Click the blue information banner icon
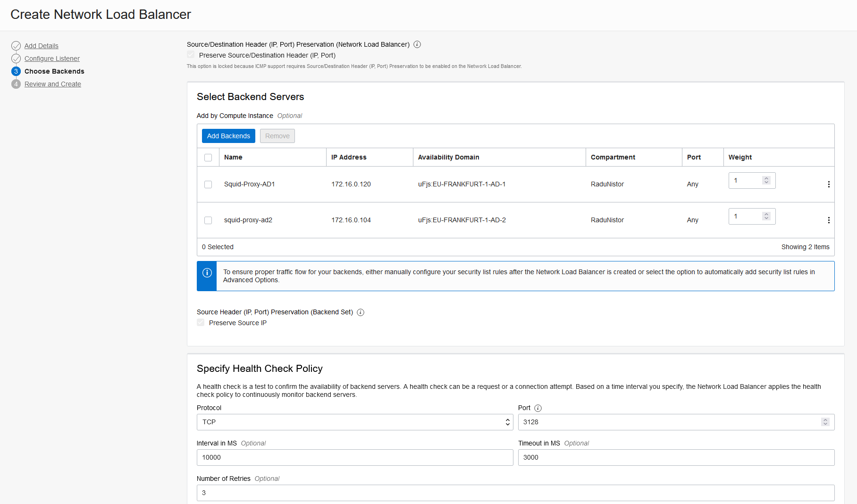 point(207,273)
